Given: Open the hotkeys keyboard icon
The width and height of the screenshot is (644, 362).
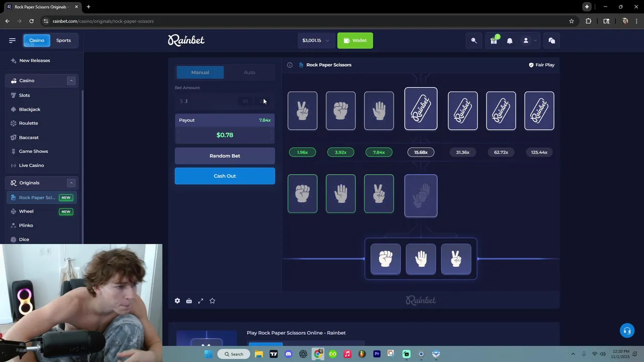Looking at the screenshot, I should pyautogui.click(x=189, y=301).
